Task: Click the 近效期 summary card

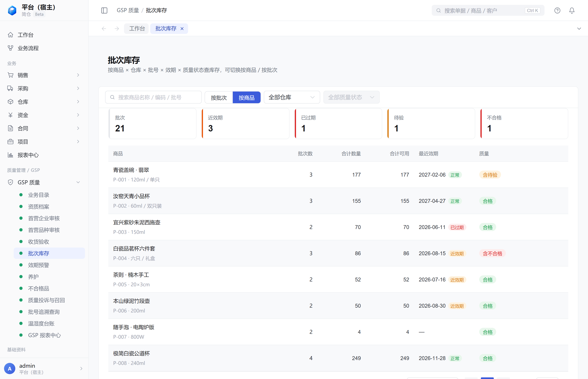Action: 245,124
